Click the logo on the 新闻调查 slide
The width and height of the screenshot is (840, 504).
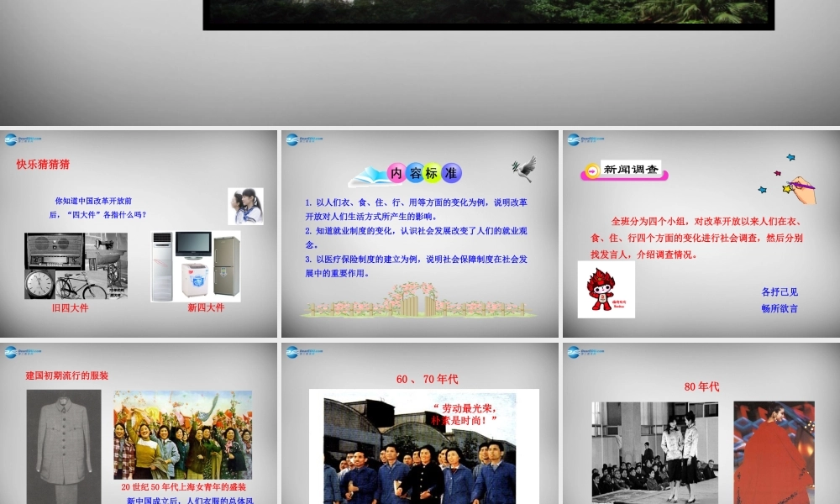[x=585, y=139]
